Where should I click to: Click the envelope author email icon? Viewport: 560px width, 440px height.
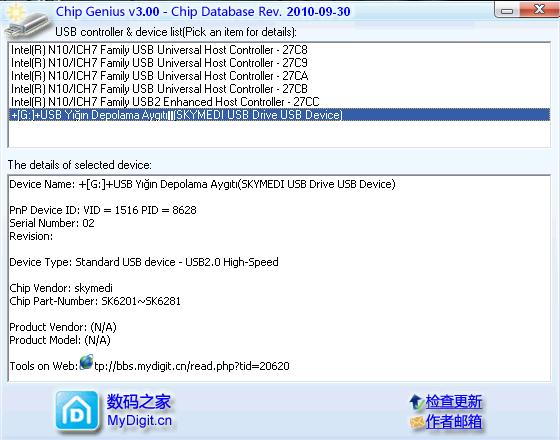417,422
